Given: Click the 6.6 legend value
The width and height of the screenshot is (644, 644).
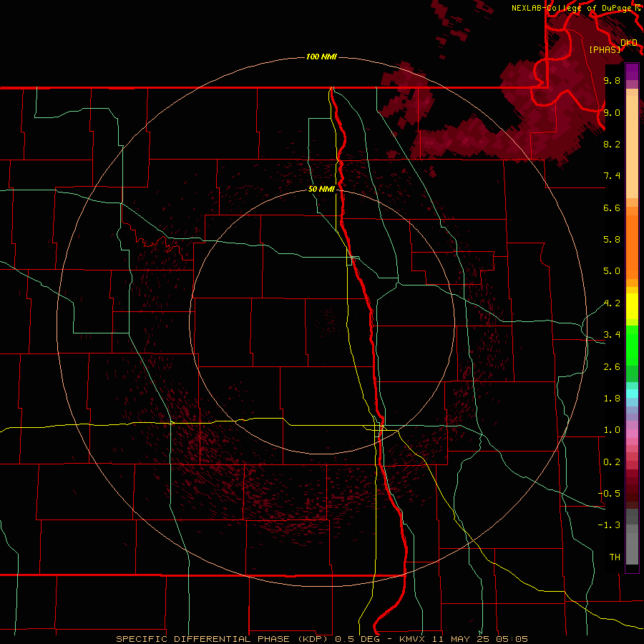Looking at the screenshot, I should pos(612,208).
